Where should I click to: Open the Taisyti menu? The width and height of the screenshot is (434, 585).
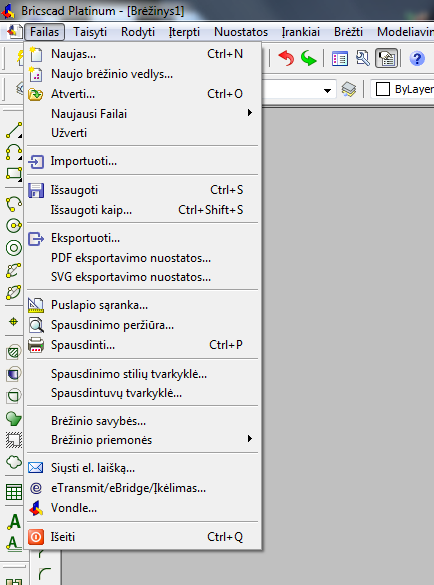(90, 32)
